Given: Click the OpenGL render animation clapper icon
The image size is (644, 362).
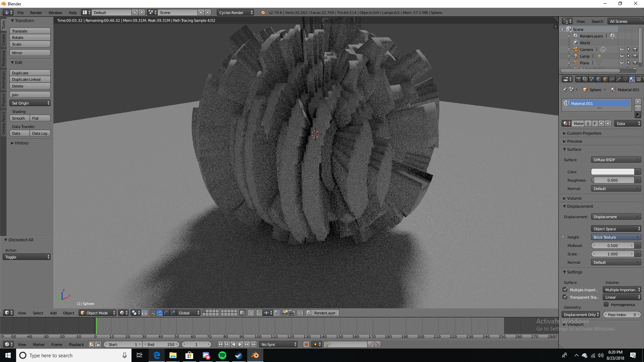Looking at the screenshot, I should [291, 313].
